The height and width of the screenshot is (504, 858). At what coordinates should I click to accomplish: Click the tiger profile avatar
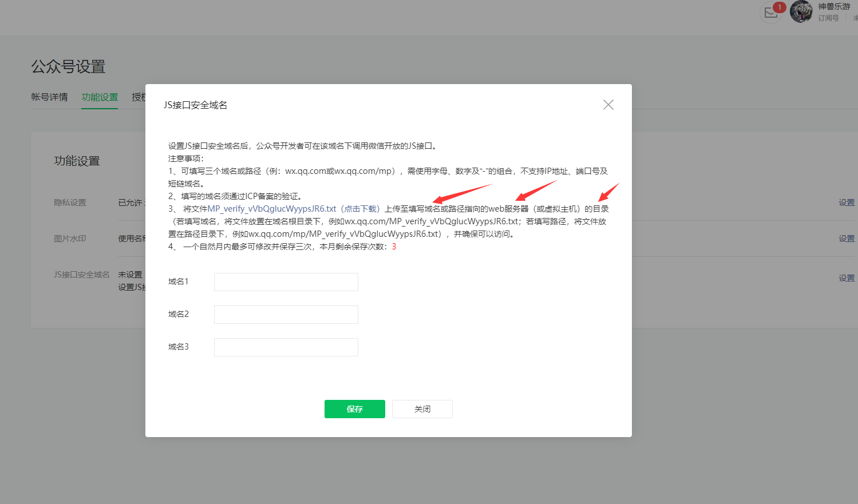pyautogui.click(x=801, y=11)
